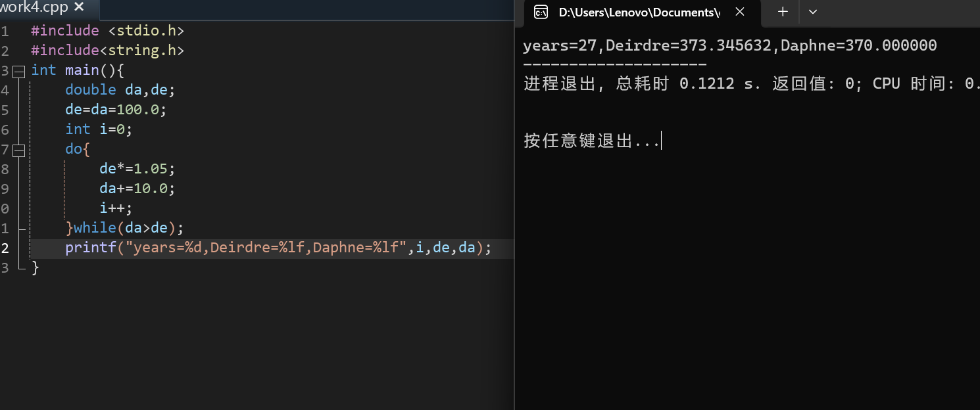This screenshot has width=980, height=410.
Task: Click the }while(da>de); line
Action: pos(125,228)
